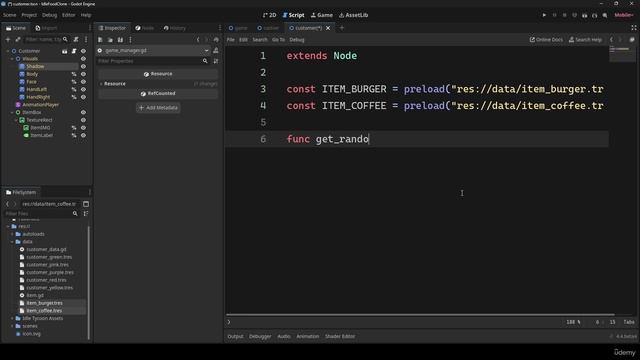Collapse the Customer root node
The image size is (640, 360).
coord(8,51)
